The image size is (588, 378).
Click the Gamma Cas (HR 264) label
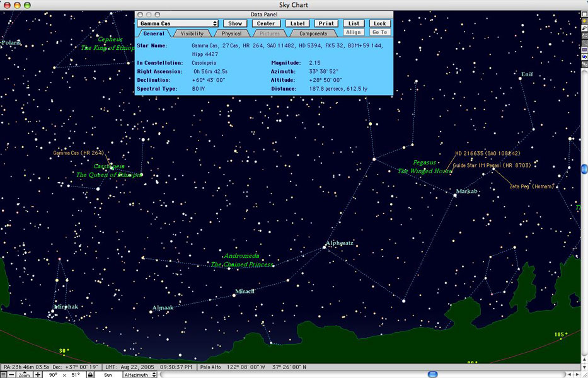click(78, 153)
